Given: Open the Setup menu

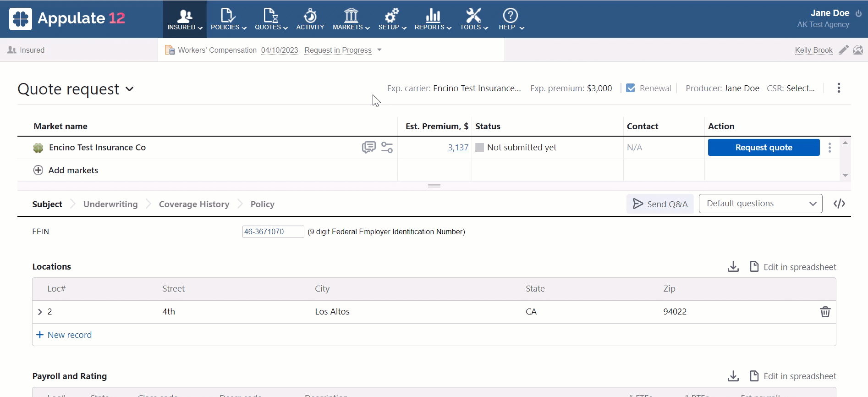Looking at the screenshot, I should click(392, 19).
